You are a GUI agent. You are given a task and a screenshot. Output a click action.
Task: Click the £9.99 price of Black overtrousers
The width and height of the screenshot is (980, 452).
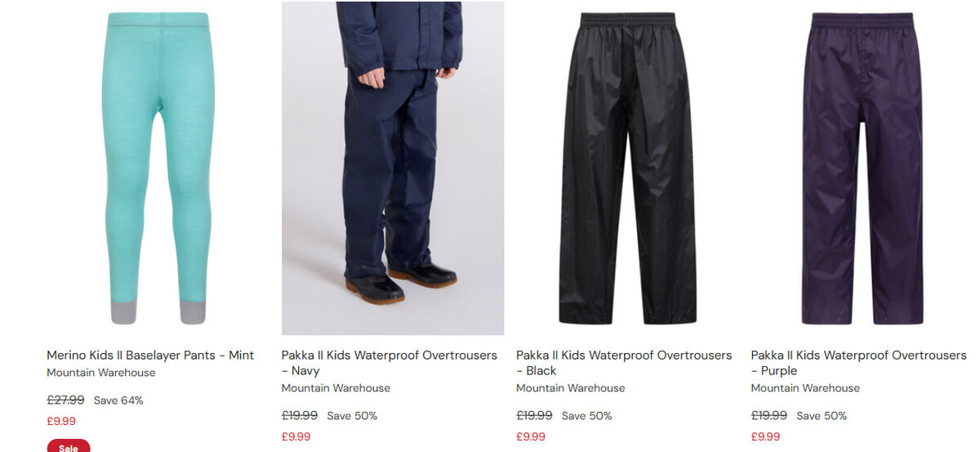tap(531, 437)
